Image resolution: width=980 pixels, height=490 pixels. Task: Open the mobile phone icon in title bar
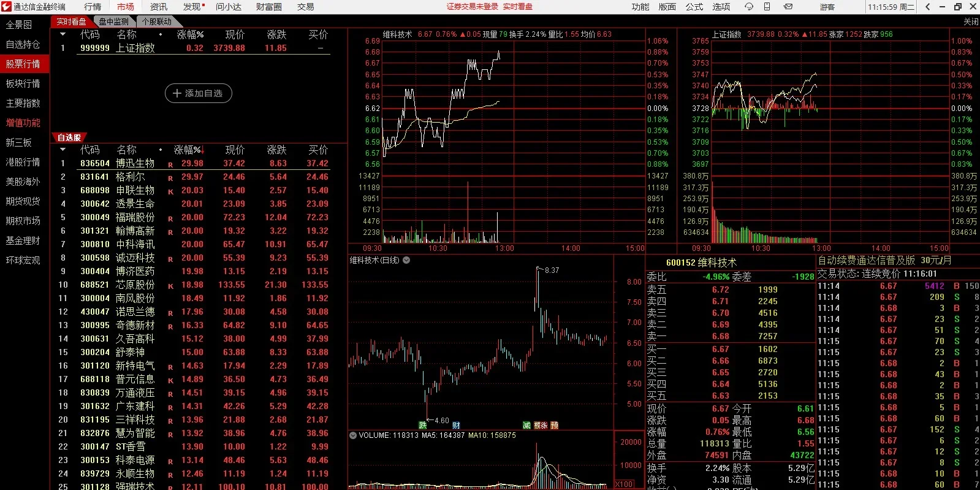point(767,7)
